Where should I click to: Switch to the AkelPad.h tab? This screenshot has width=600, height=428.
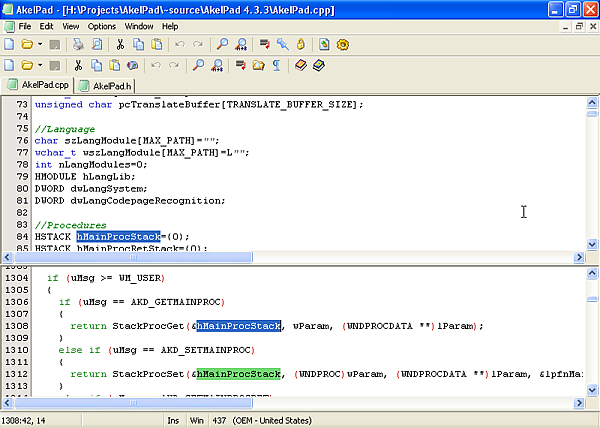[x=105, y=86]
